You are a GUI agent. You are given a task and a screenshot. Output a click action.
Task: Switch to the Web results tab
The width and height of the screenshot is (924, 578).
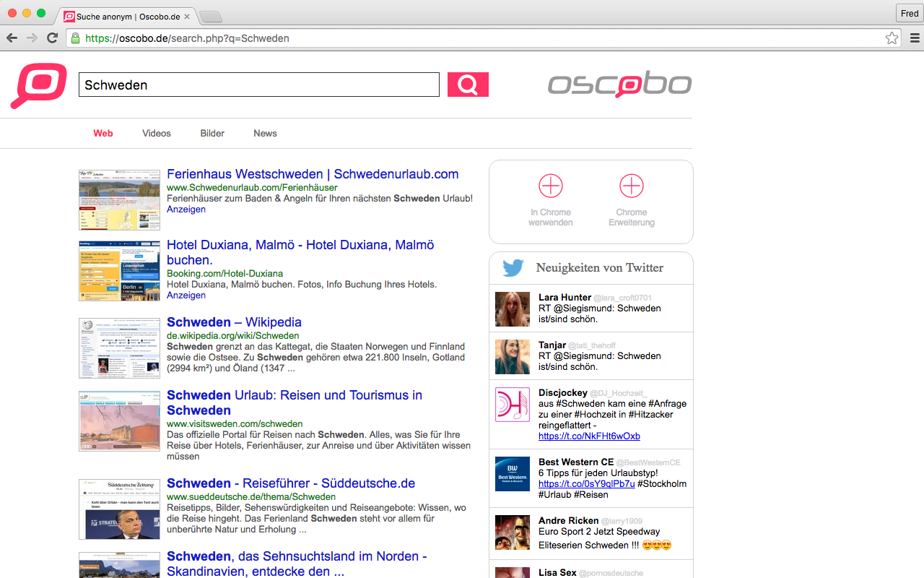tap(103, 134)
